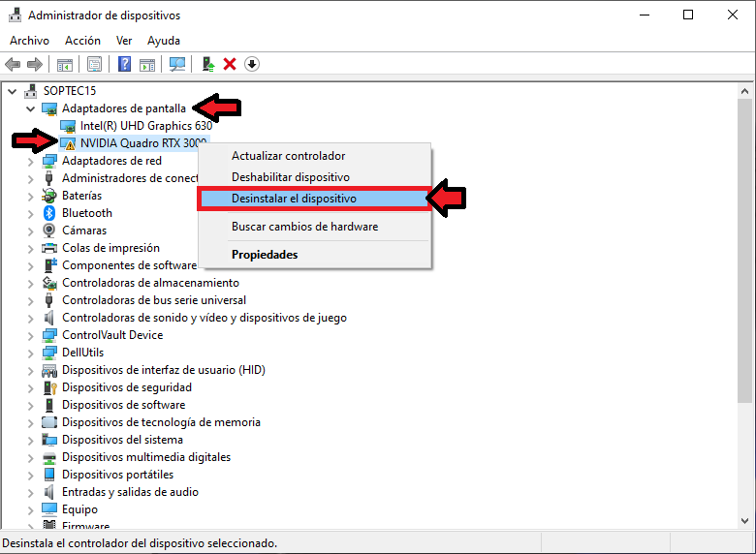Expand the Bluetooth chevron
The width and height of the screenshot is (756, 554).
[31, 213]
